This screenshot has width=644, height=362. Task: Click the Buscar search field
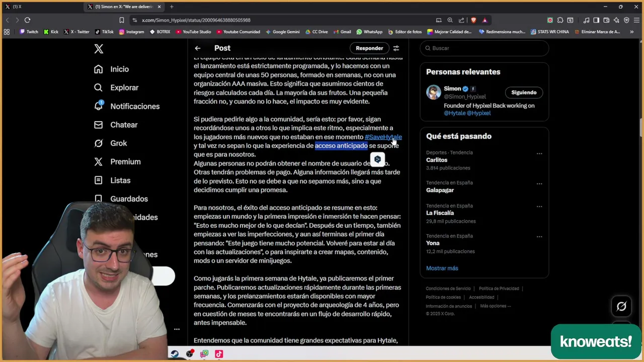[485, 48]
